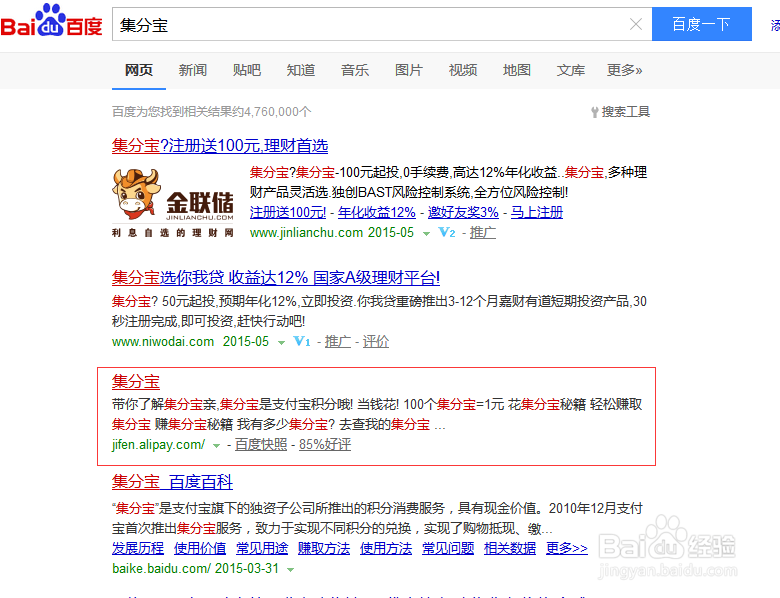Click 推广 label next to jinlianchu result
This screenshot has width=780, height=598.
[483, 232]
